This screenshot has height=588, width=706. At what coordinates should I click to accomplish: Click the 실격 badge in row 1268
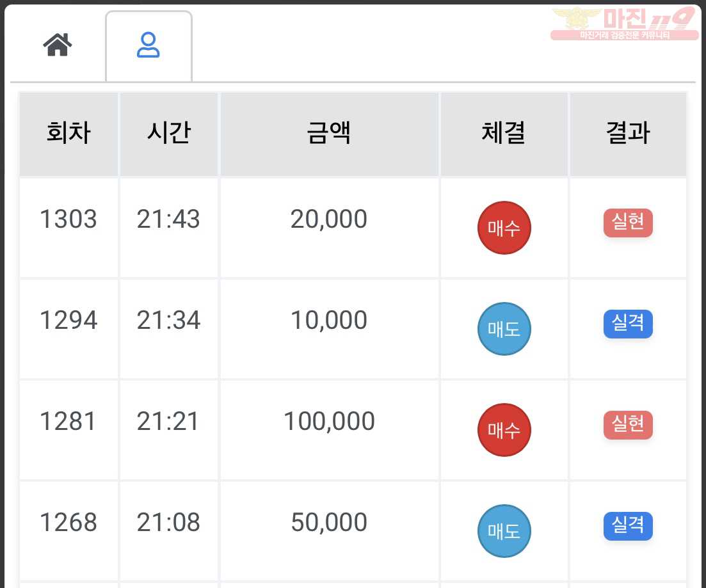coord(628,526)
